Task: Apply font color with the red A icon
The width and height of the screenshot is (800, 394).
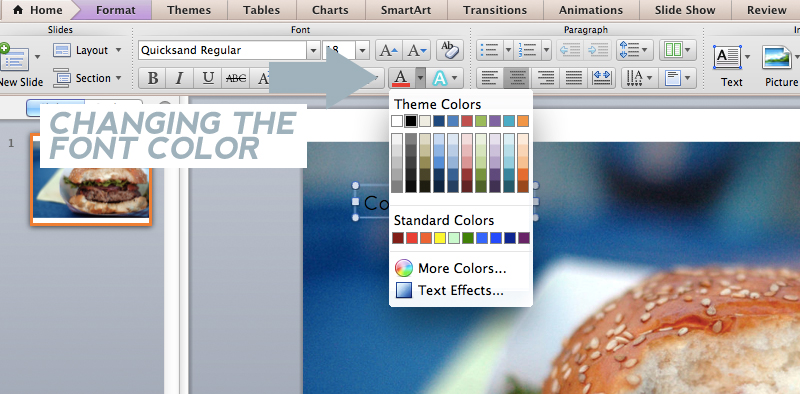Action: 401,78
